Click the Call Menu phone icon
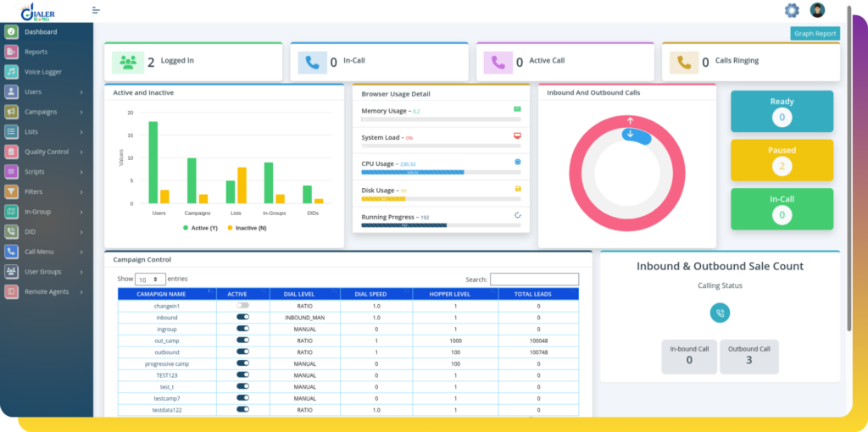 (12, 252)
